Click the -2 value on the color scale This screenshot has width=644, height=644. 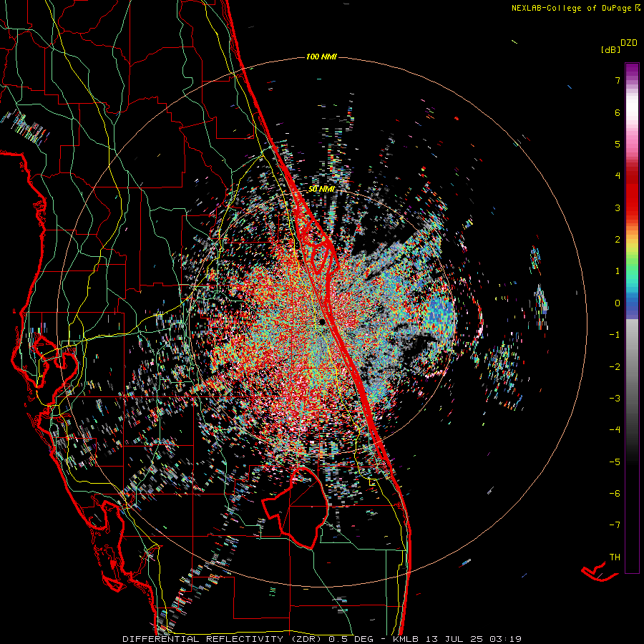click(x=615, y=367)
